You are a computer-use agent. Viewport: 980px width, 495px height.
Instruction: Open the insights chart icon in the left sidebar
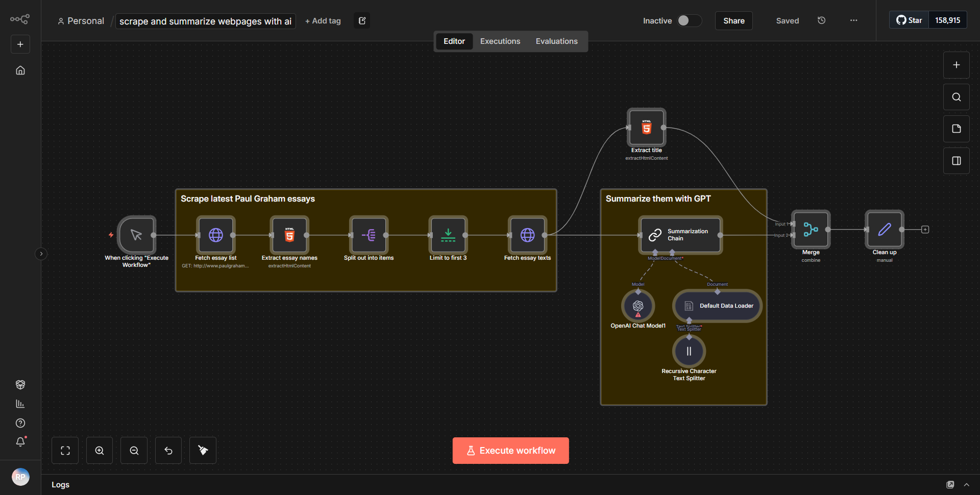(x=20, y=404)
